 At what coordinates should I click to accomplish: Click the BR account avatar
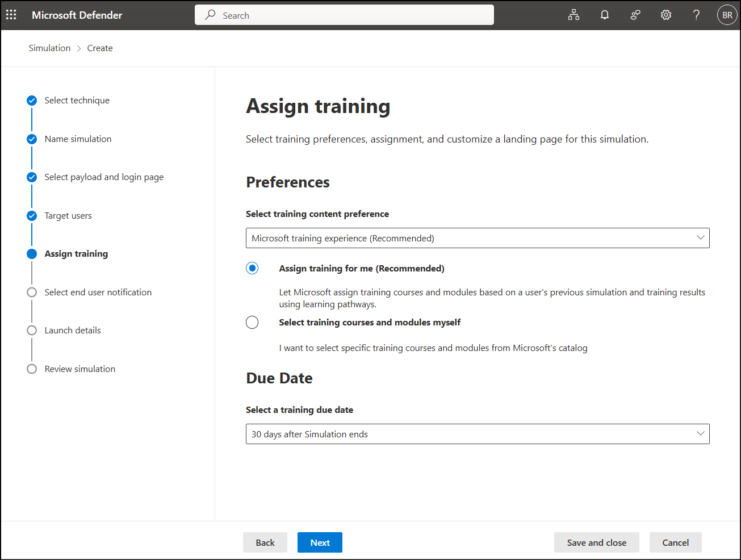coord(727,15)
